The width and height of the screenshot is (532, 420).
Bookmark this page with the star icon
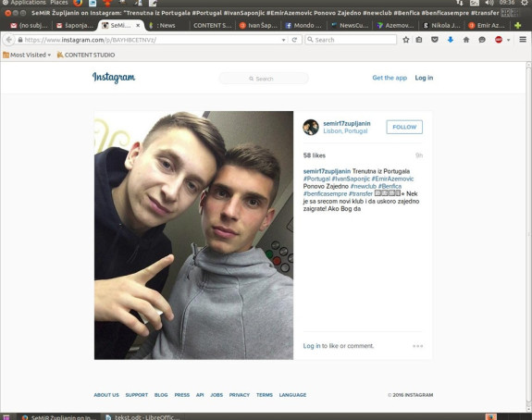(x=406, y=40)
